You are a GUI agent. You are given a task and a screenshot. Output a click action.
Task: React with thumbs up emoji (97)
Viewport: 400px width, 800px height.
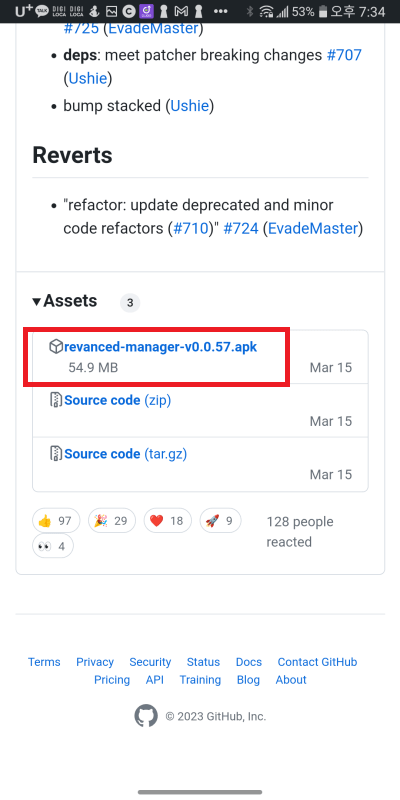pos(56,521)
